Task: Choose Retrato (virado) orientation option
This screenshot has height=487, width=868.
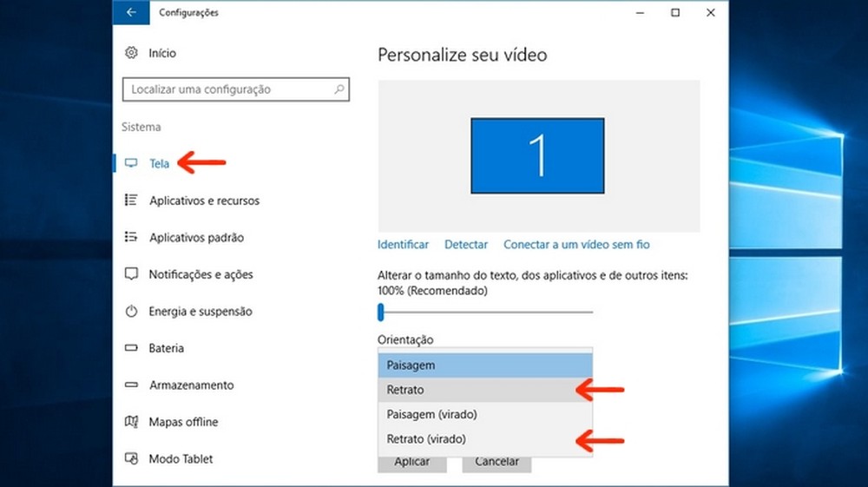Action: (485, 439)
